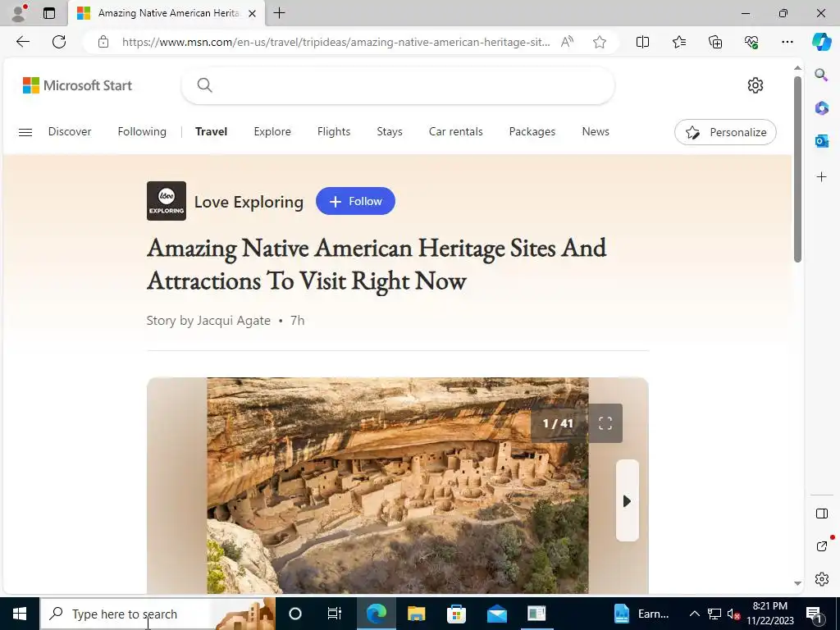Open the Windows Start menu

[20, 614]
